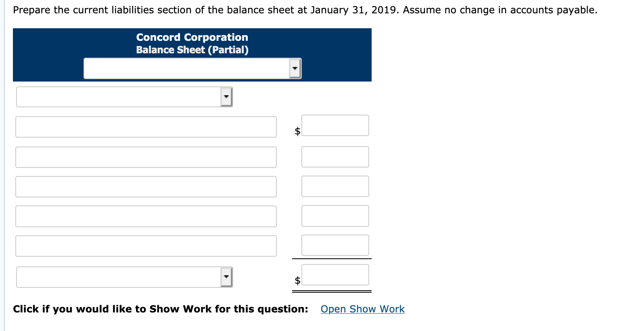Click the fourth account name entry box

point(146,216)
